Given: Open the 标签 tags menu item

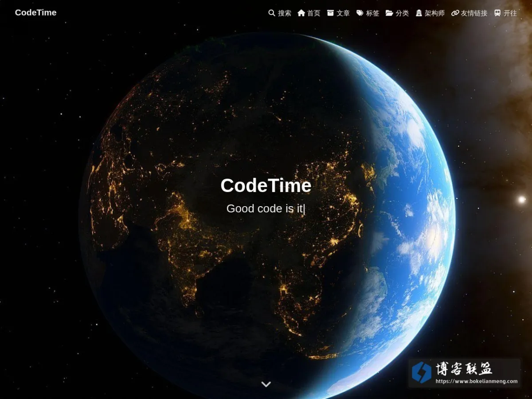Looking at the screenshot, I should coord(368,13).
